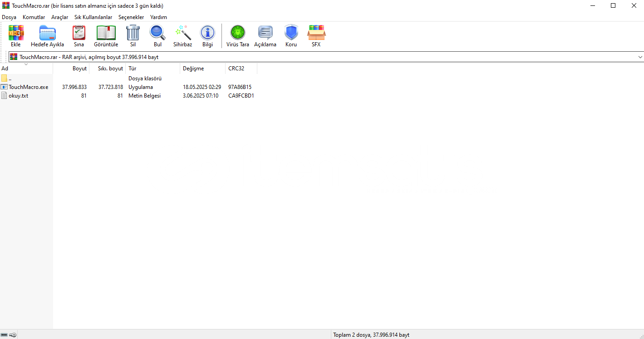Click Hedefe Ayıkla extract icon
This screenshot has height=339, width=644.
tap(47, 33)
